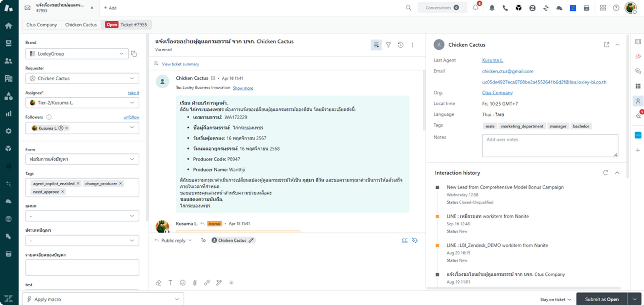Click the Add user notes field

point(550,145)
